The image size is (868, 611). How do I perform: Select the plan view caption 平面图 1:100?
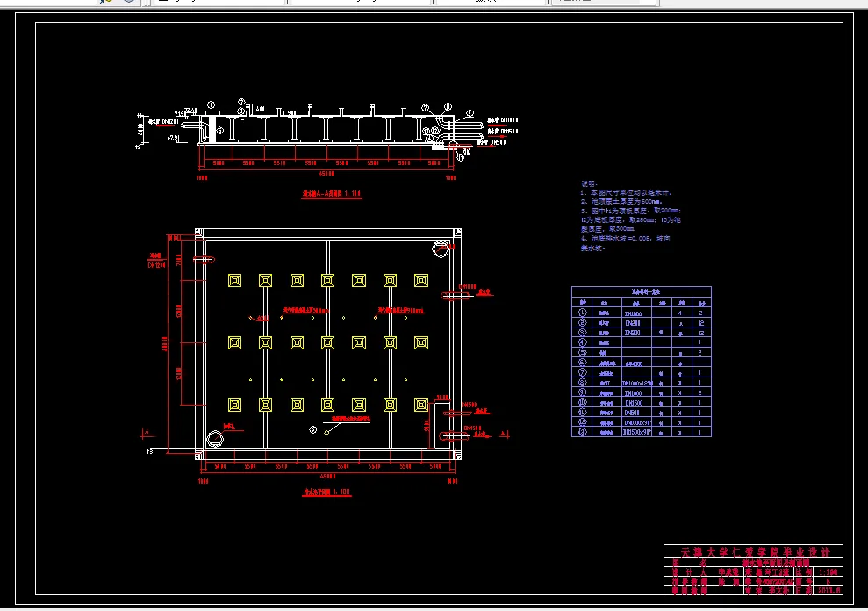(326, 492)
